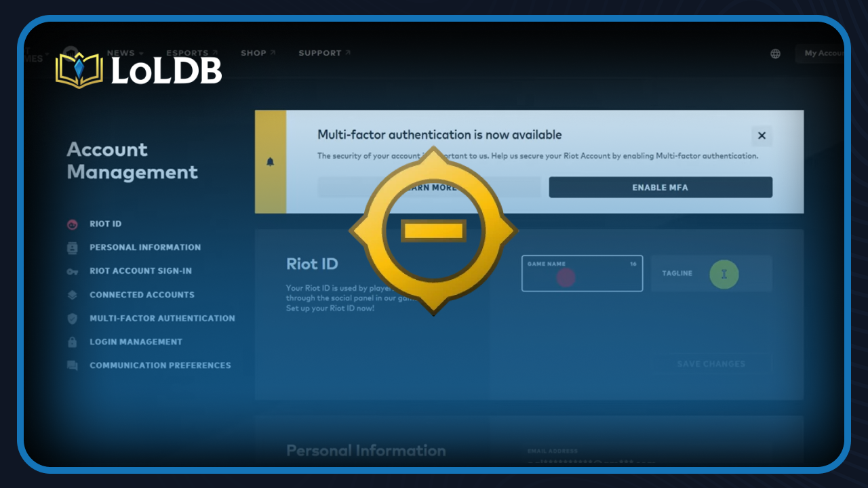This screenshot has height=488, width=868.
Task: Click the Personal Information section heading
Action: click(x=366, y=451)
